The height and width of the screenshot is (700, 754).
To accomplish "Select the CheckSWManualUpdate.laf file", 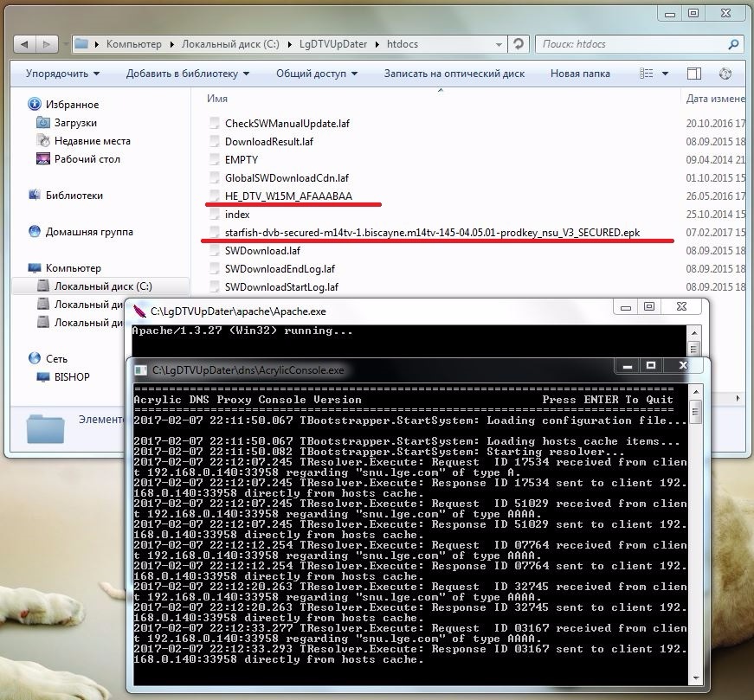I will tap(287, 124).
